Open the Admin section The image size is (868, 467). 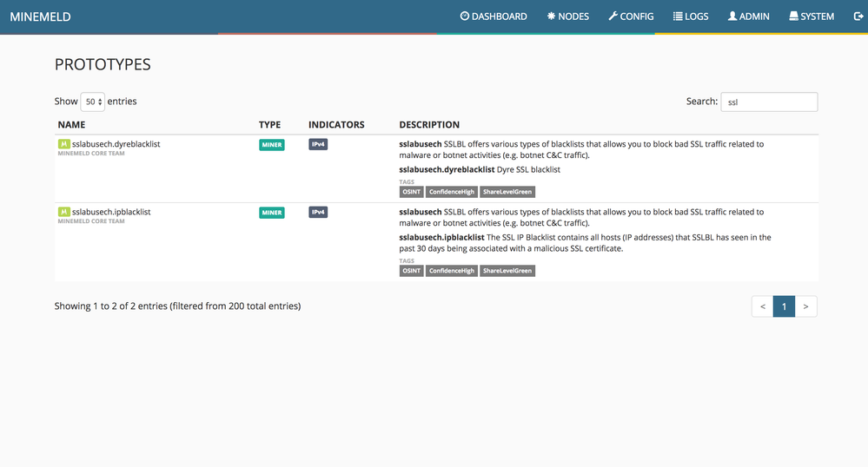click(x=748, y=16)
